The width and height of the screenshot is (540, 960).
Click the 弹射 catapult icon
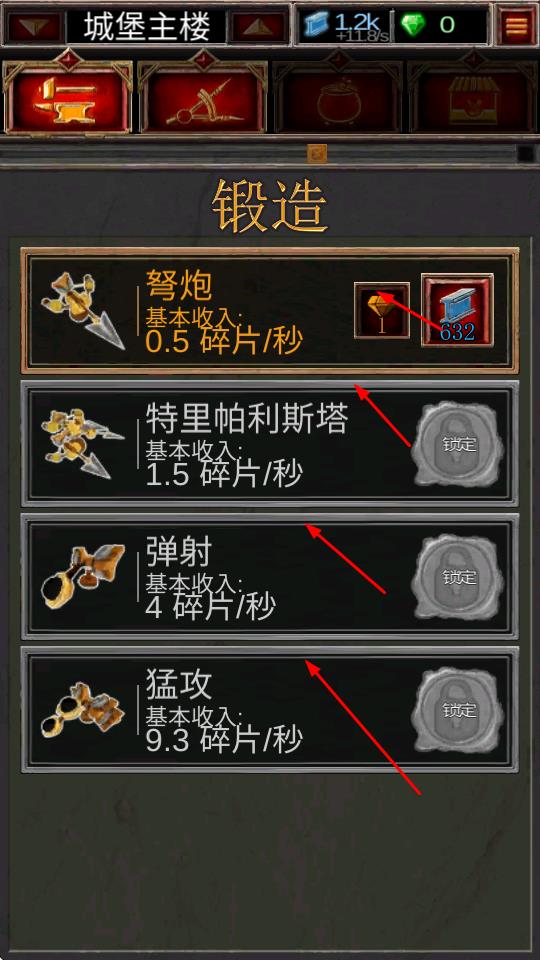click(x=83, y=577)
